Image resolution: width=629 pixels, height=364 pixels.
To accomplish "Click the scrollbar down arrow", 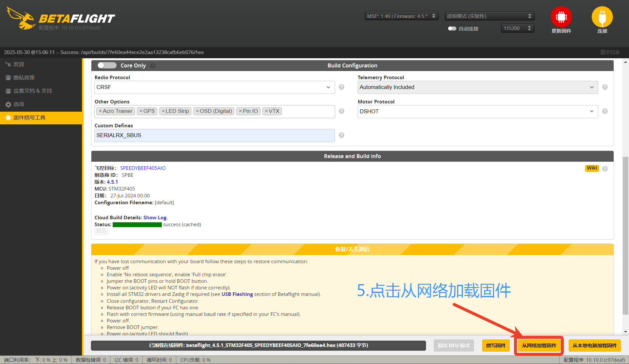I will [625, 332].
